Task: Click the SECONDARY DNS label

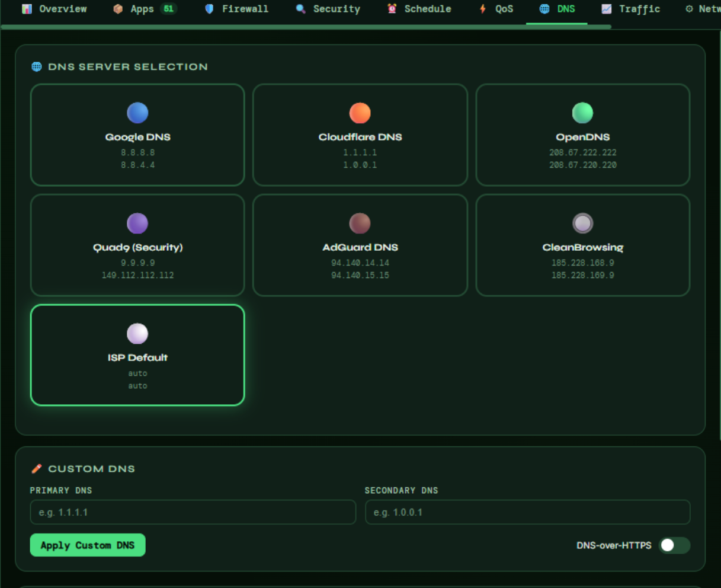Action: 401,490
